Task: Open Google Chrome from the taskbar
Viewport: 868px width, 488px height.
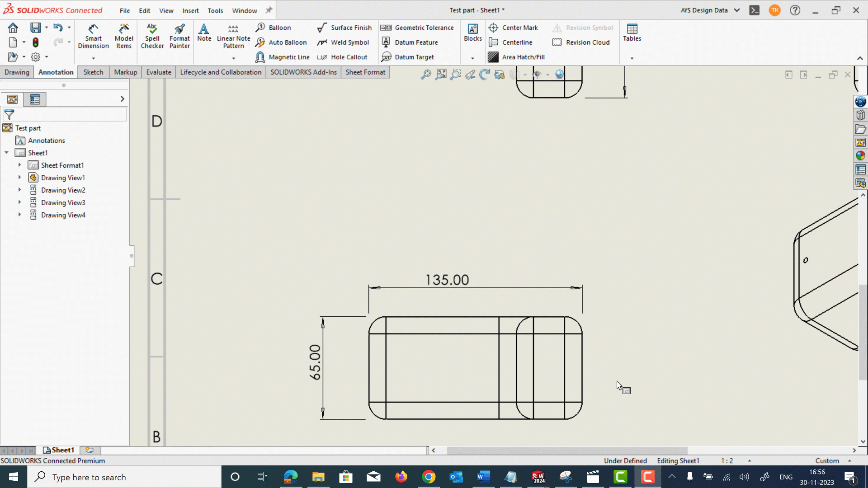Action: point(429,477)
